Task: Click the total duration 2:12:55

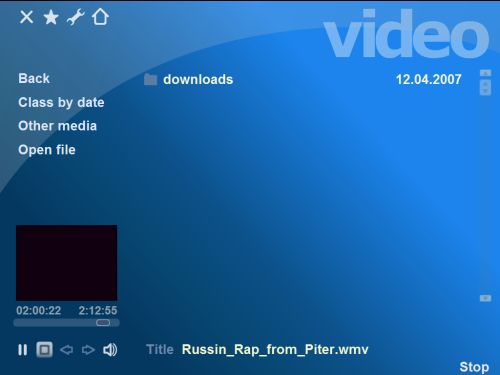Action: (98, 311)
